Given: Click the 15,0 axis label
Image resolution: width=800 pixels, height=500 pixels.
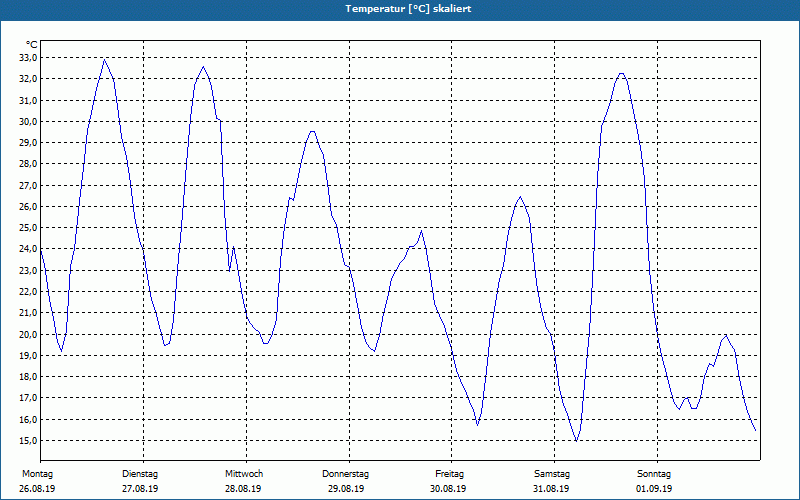Looking at the screenshot, I should [x=28, y=440].
